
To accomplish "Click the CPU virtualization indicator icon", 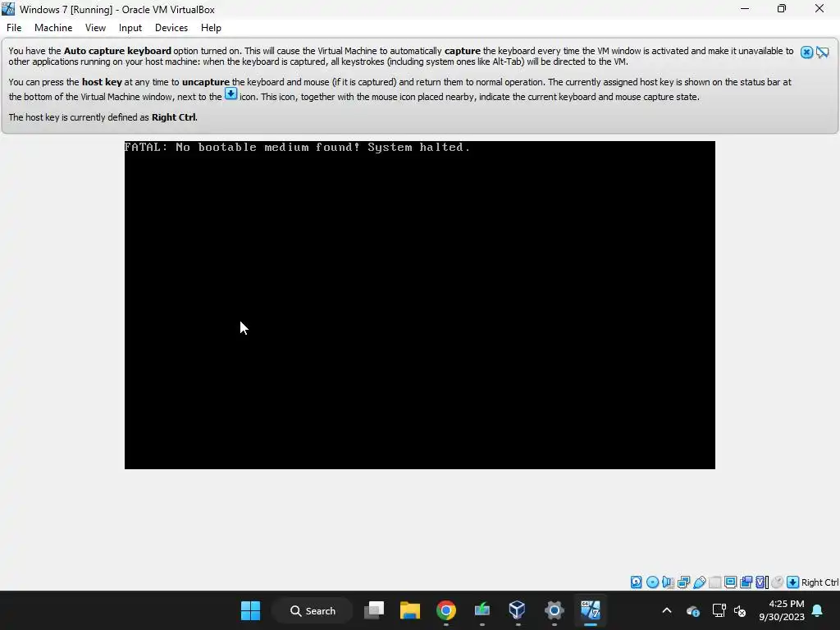I will 762,582.
